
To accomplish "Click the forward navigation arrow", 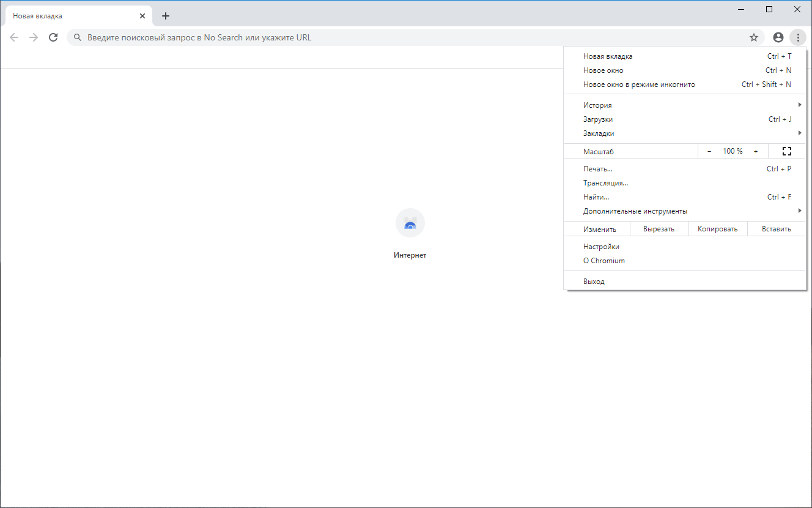I will pos(34,37).
